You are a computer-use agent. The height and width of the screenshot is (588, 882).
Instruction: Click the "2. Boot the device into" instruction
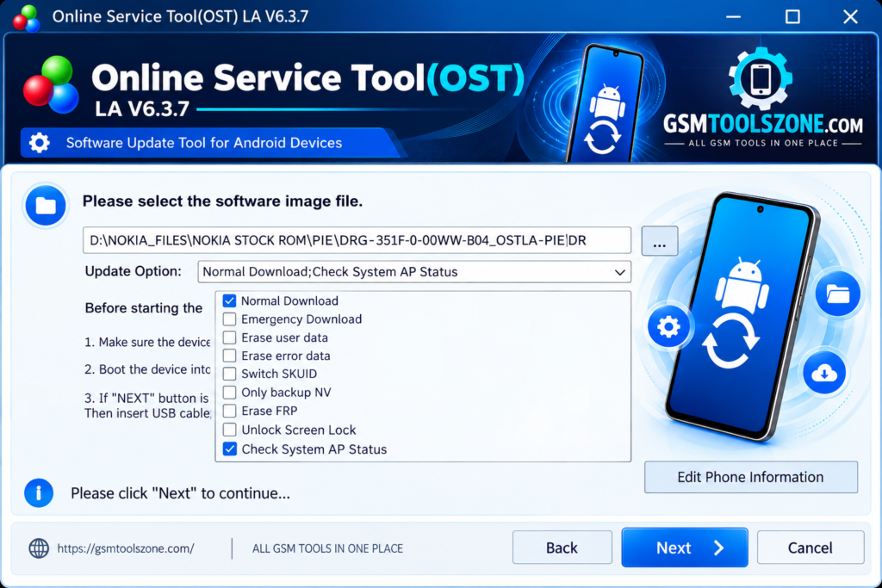147,370
